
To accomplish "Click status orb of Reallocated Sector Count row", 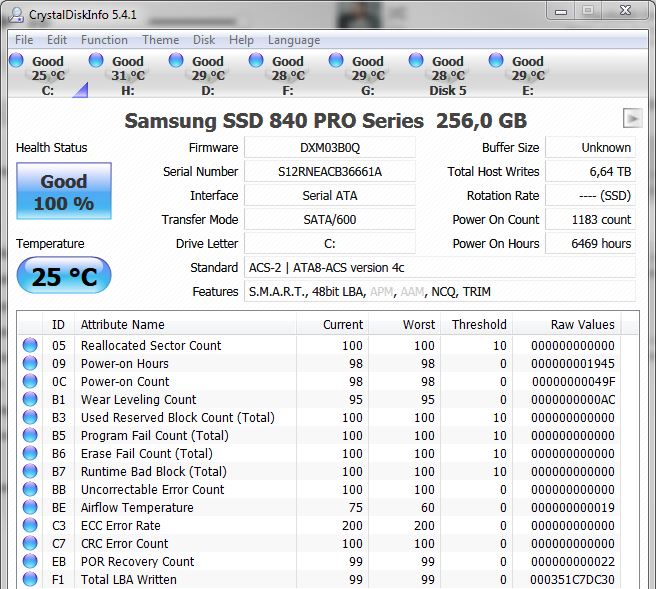I will (x=30, y=345).
